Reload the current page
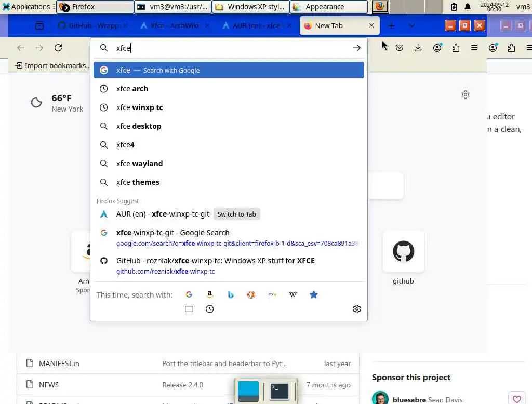The image size is (532, 404). point(58,48)
